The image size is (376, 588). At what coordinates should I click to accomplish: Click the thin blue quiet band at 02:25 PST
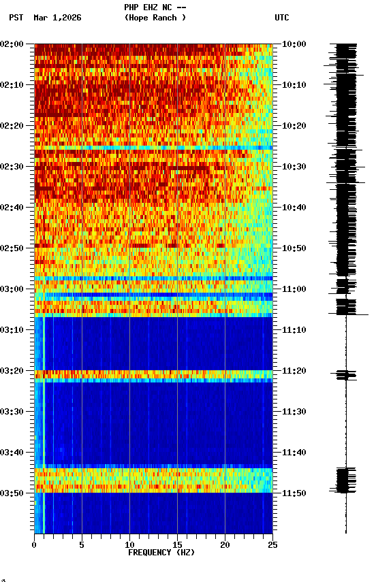153,148
